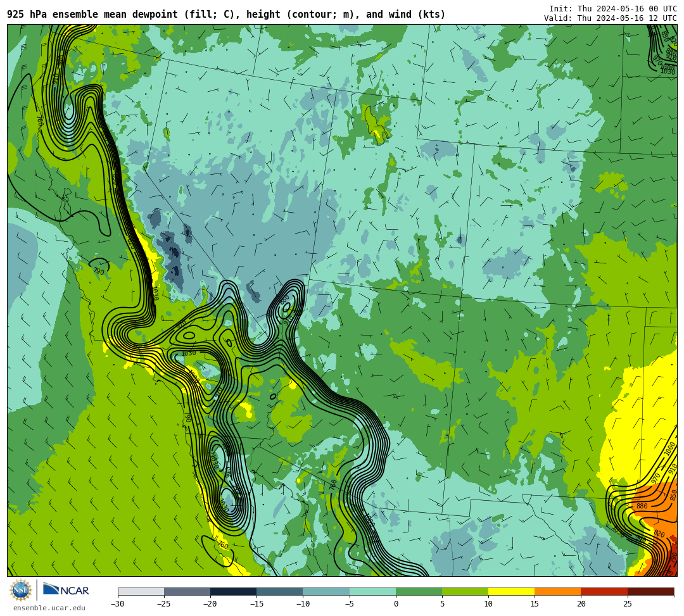Screen dimensions: 684x616
Task: Click the red colorbar segment (20 to 25)
Action: pyautogui.click(x=604, y=591)
